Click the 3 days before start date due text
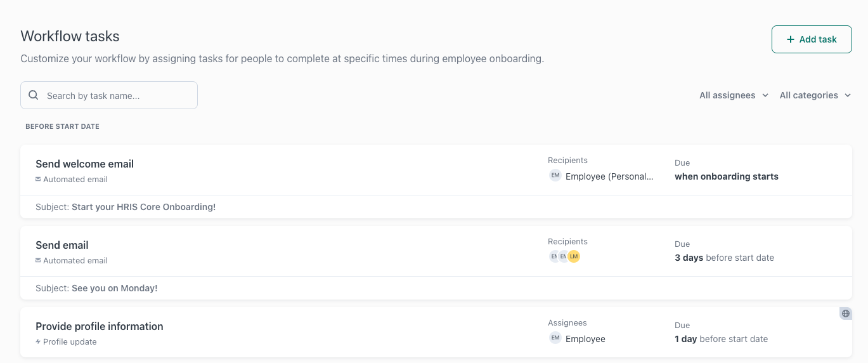Screen dimensions: 868x363 tap(724, 258)
